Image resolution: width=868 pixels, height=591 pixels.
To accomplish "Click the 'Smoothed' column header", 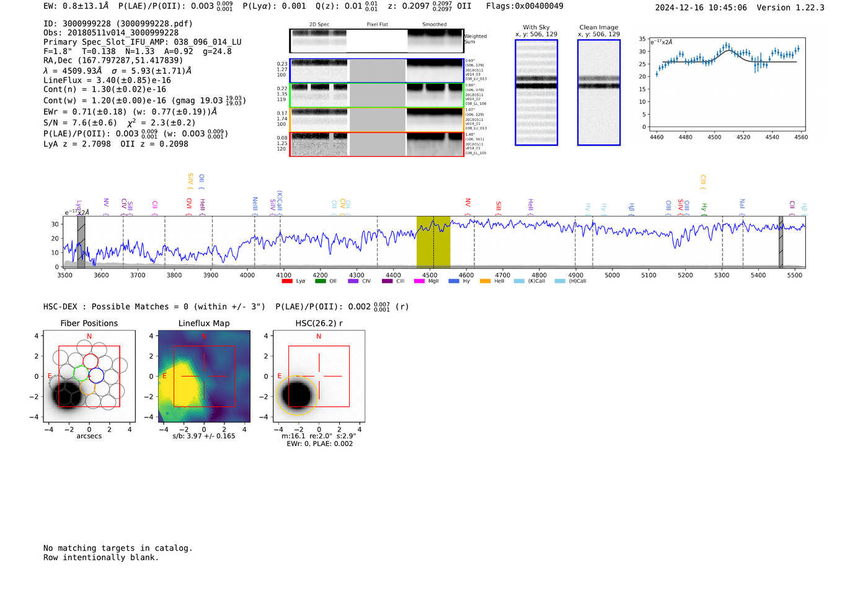I will click(x=435, y=25).
